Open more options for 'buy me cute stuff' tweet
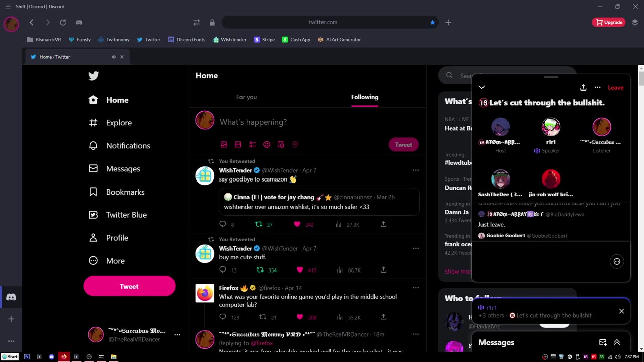This screenshot has height=362, width=644. tap(416, 248)
